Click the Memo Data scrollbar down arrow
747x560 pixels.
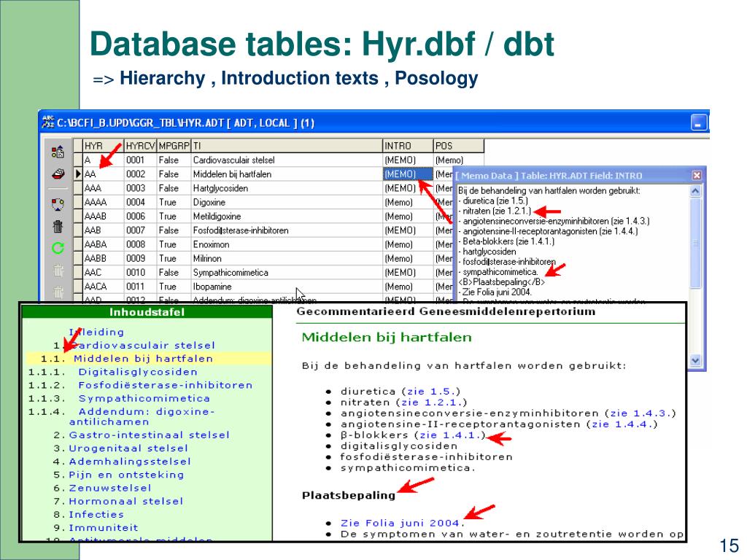coord(695,360)
